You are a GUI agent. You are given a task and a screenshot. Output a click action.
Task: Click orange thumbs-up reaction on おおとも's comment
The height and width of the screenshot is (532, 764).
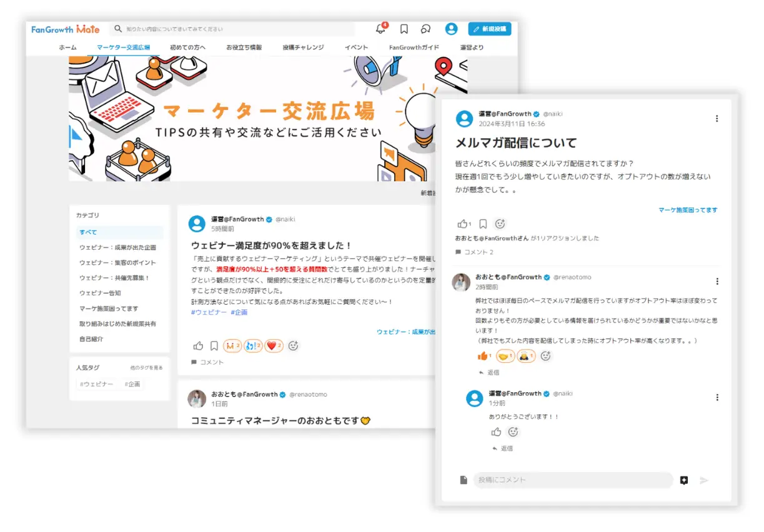[x=484, y=356]
